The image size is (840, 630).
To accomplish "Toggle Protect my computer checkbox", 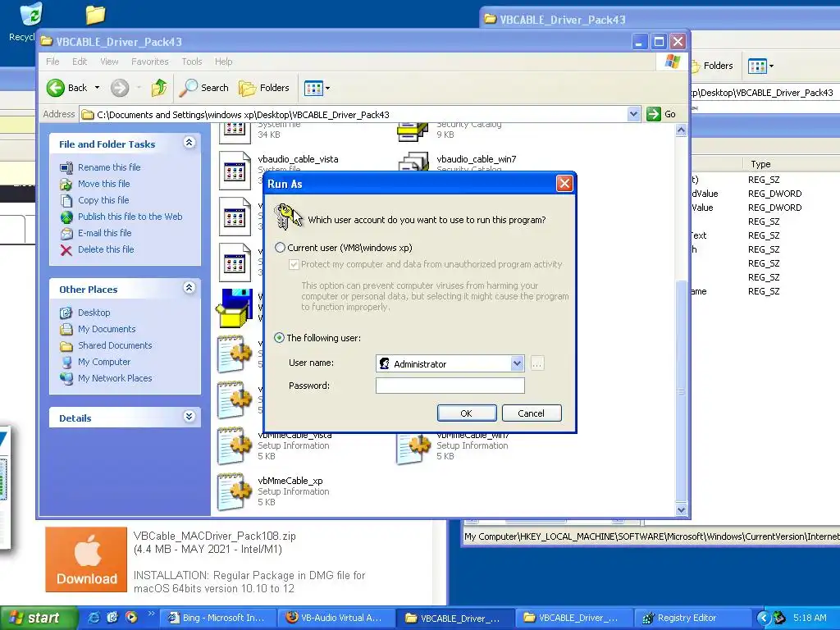I will point(294,264).
